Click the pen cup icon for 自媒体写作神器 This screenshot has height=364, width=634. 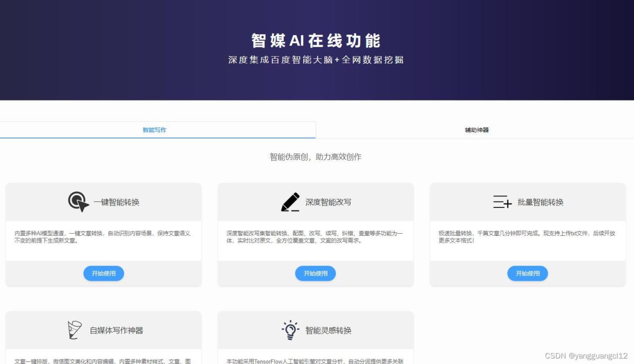(x=74, y=330)
